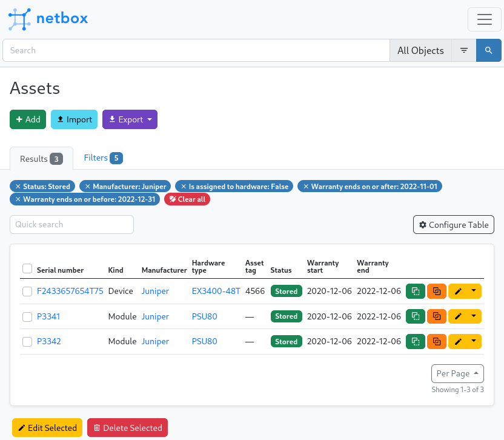Focus the global Search field
The height and width of the screenshot is (440, 504).
click(196, 50)
